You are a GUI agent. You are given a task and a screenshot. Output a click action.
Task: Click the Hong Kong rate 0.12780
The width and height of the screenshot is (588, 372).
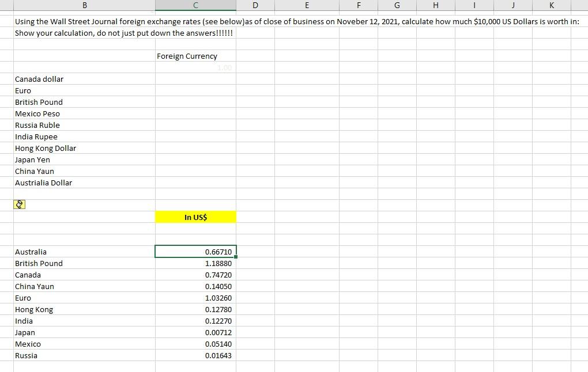click(x=195, y=309)
